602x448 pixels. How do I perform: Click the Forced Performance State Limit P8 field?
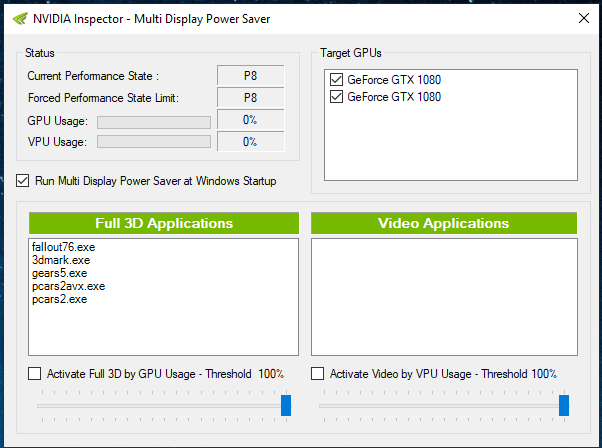click(x=251, y=98)
